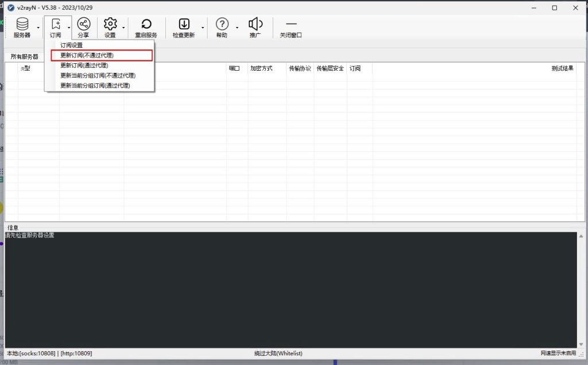Click the 订阅 subscription toolbar icon
Viewport: 588px width, 365px height.
(x=56, y=28)
